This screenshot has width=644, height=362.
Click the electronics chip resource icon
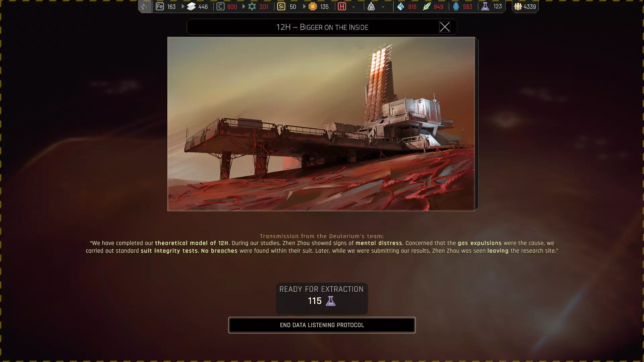[x=313, y=6]
